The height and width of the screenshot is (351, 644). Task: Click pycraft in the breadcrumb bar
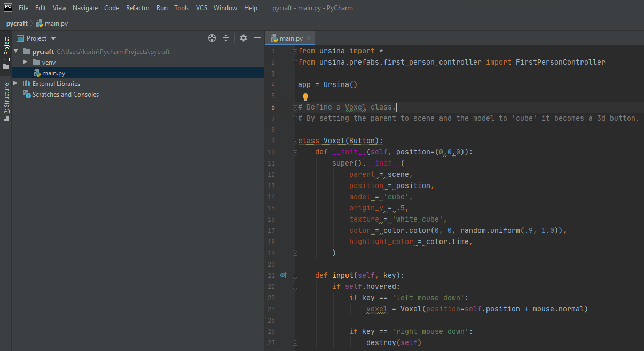click(x=18, y=24)
